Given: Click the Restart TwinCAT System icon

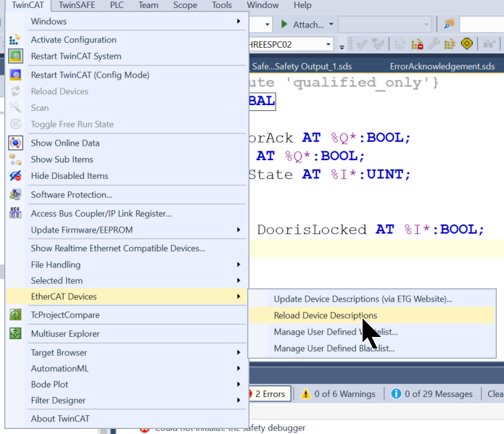Looking at the screenshot, I should tap(15, 57).
